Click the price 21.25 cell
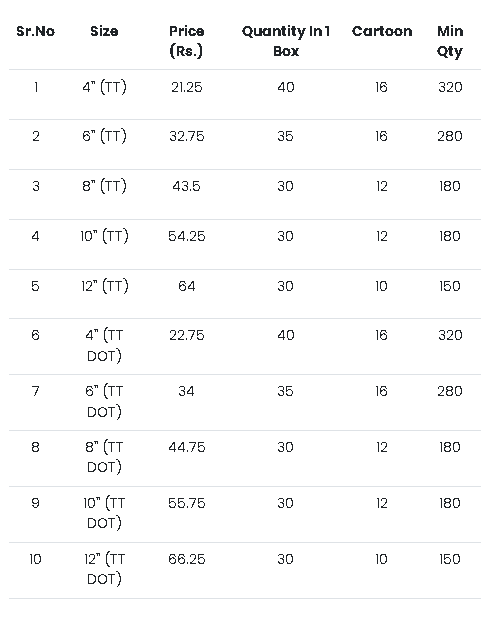 coord(186,87)
